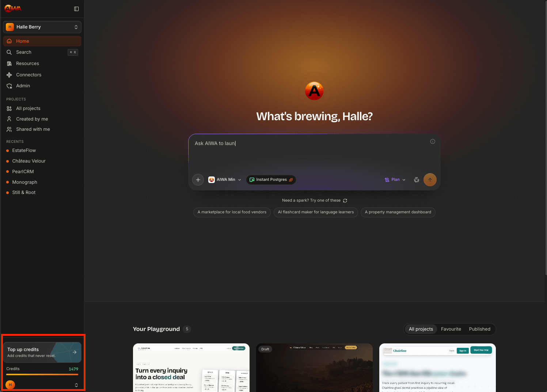Click the AIWA logo in sidebar header
This screenshot has height=392, width=547.
[13, 8]
